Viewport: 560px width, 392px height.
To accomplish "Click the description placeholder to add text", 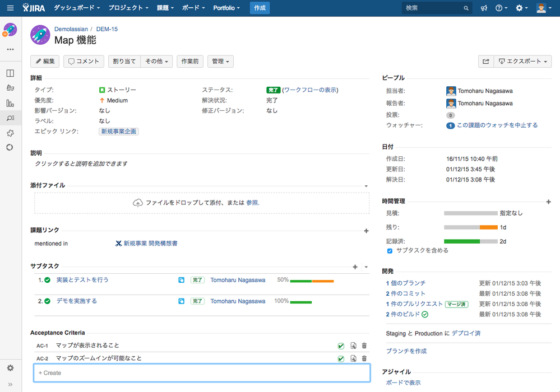I will pos(81,164).
